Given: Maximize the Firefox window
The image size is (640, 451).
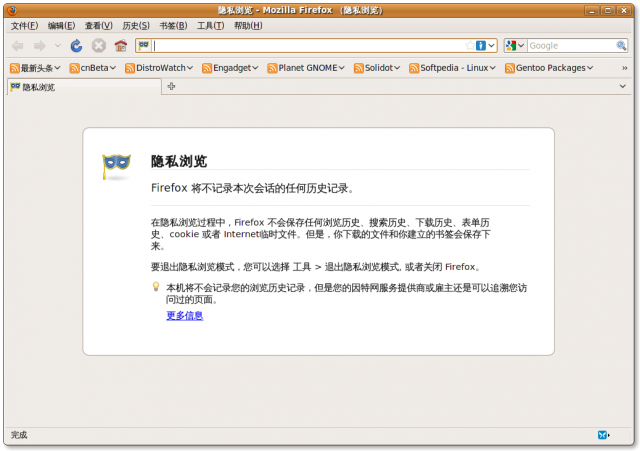Looking at the screenshot, I should coord(608,11).
